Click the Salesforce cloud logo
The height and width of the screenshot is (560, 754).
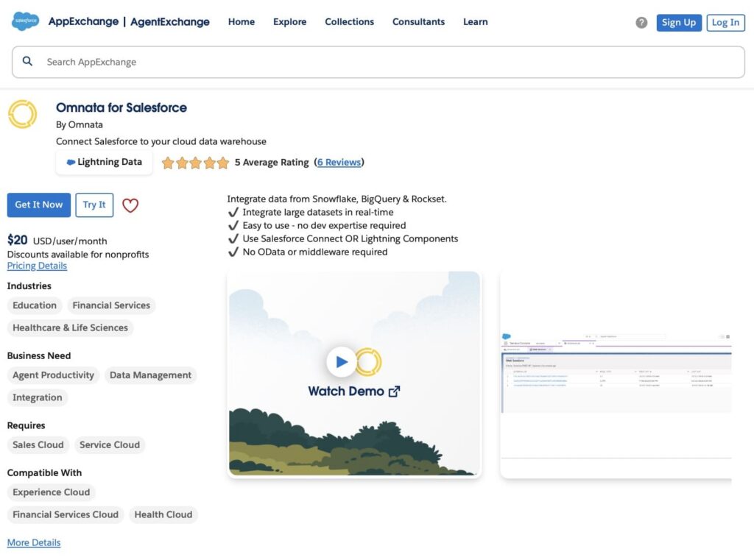click(x=26, y=21)
